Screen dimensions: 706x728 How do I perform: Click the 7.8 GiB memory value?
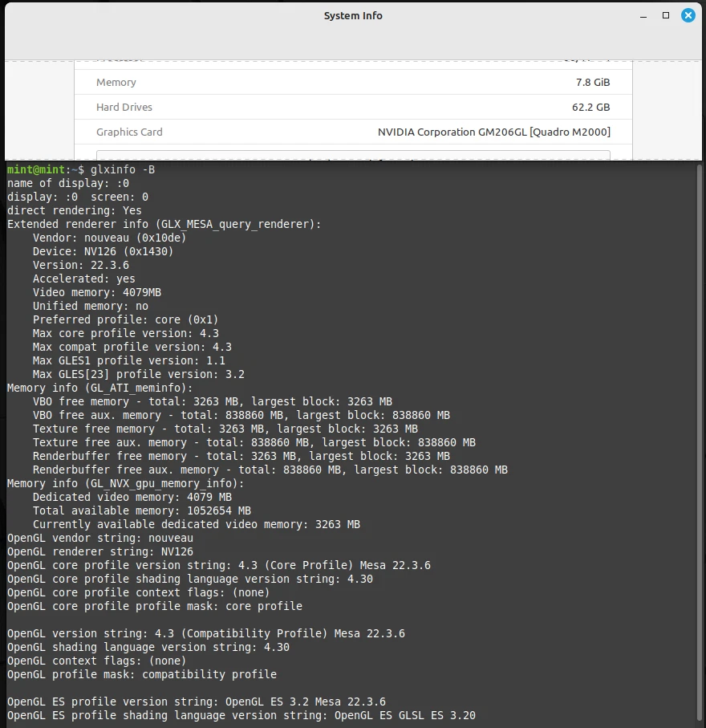coord(591,82)
